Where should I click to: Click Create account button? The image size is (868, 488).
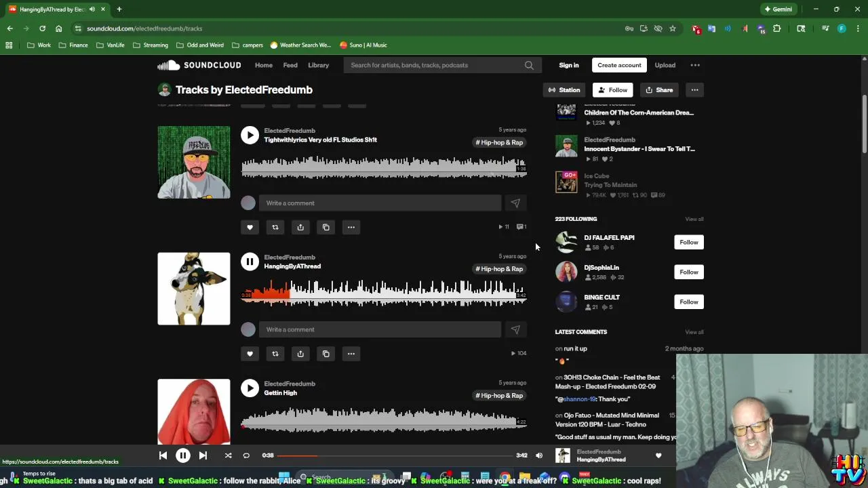(619, 65)
